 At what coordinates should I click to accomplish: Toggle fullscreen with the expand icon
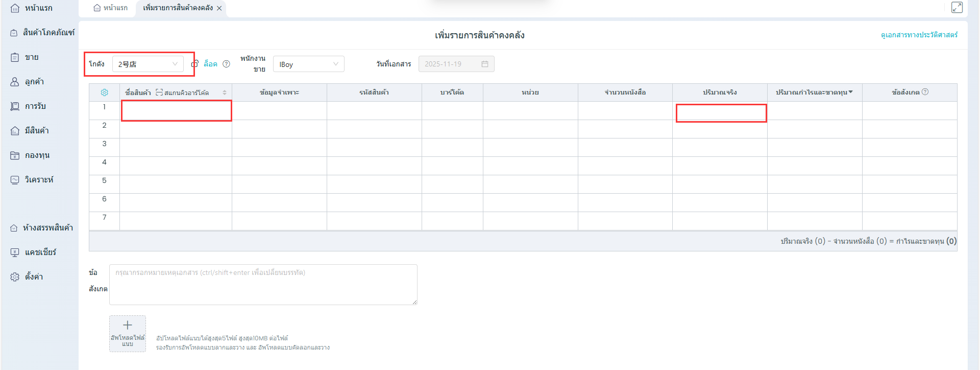[957, 7]
